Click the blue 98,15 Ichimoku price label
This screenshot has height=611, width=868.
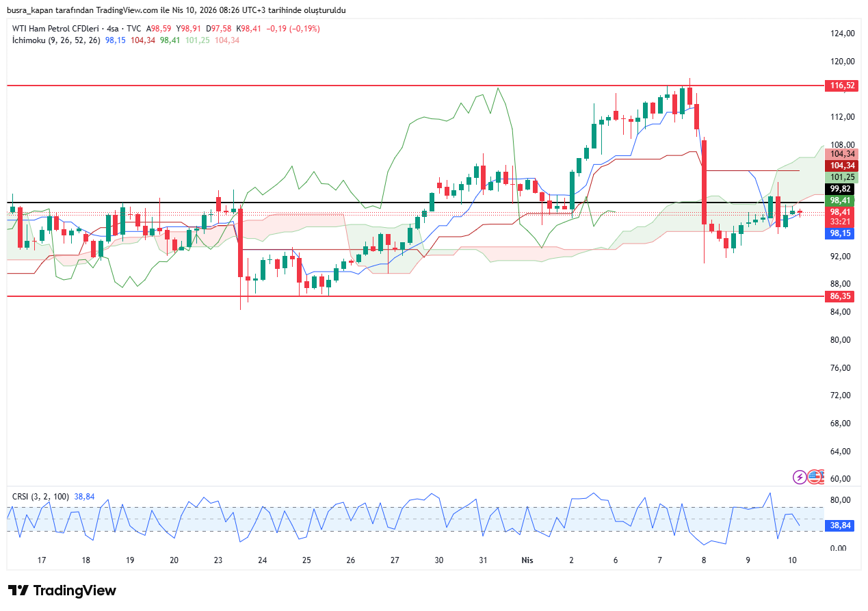click(x=840, y=233)
